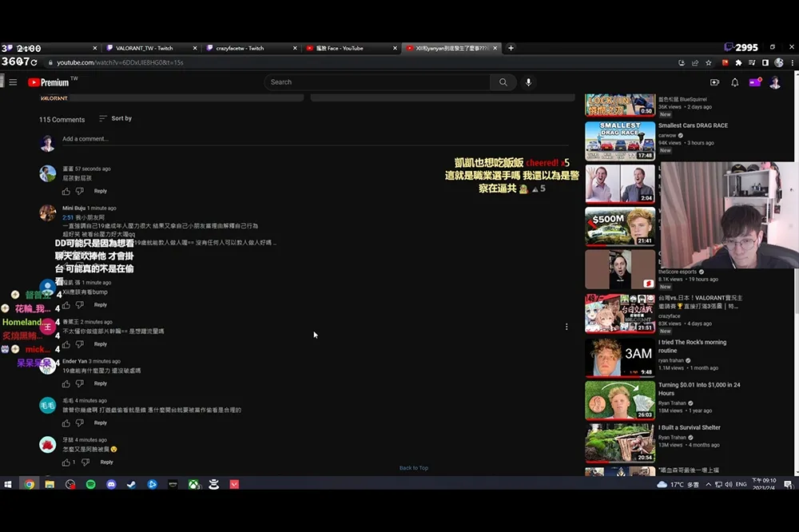
Task: Click the purple icon beside notifications bell
Action: [x=755, y=82]
